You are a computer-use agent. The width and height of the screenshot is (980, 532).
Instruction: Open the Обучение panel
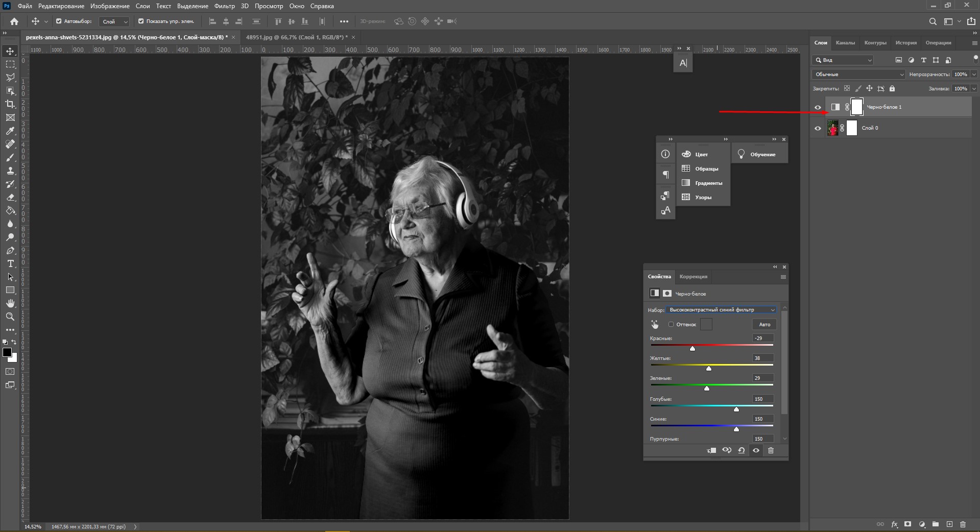(760, 154)
